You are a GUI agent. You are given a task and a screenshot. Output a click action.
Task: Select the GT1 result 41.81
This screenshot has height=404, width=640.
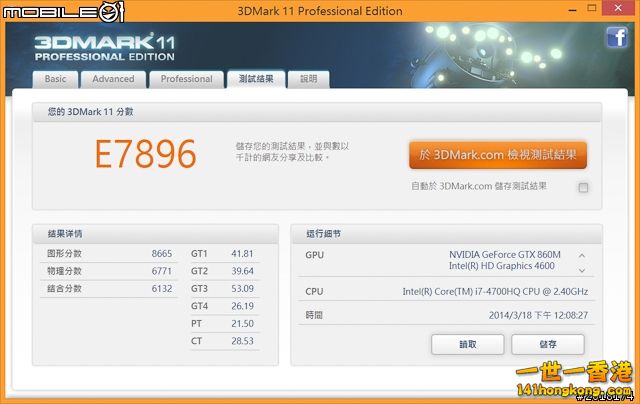(x=242, y=254)
